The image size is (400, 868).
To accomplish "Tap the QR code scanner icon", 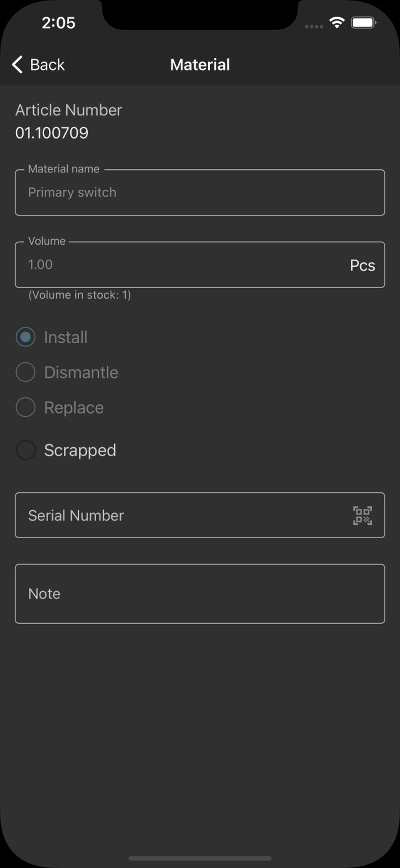I will point(362,515).
